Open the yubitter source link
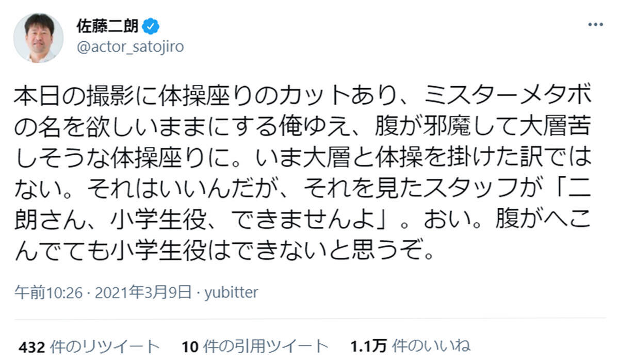The height and width of the screenshot is (364, 619). point(231,293)
